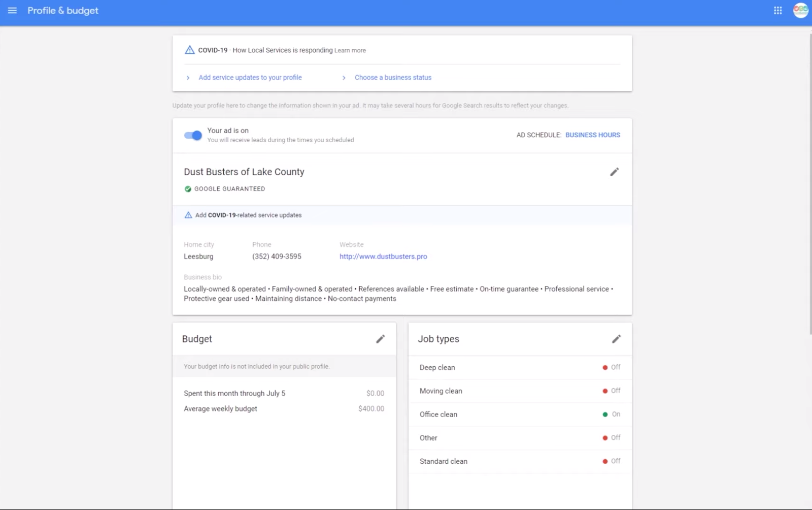
Task: Open the Business Hours ad schedule
Action: tap(593, 135)
